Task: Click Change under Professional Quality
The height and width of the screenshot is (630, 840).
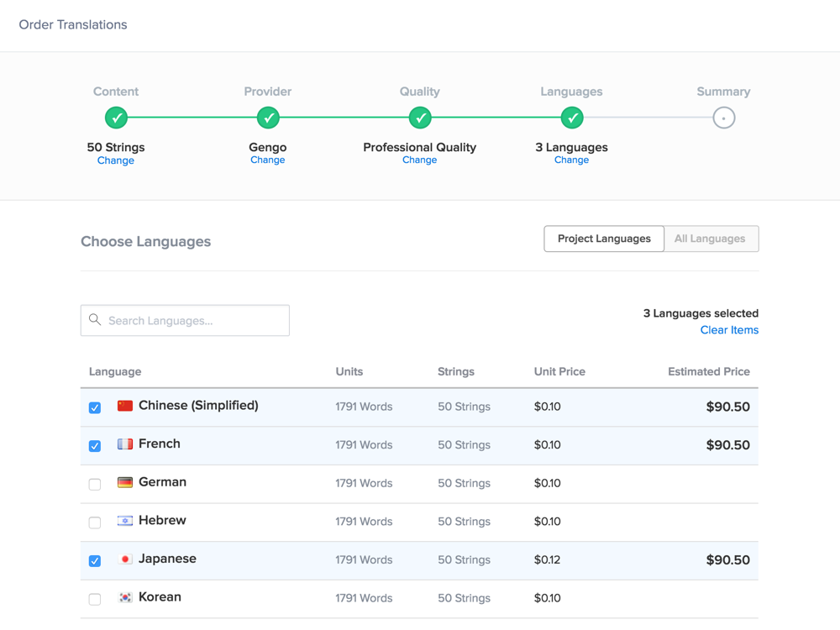Action: pos(420,160)
